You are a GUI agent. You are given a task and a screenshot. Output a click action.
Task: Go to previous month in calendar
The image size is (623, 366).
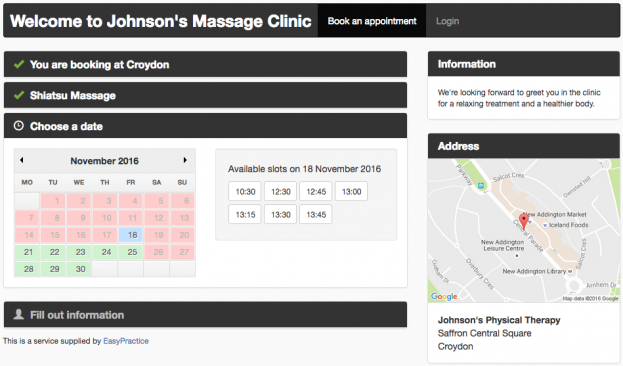tap(22, 160)
